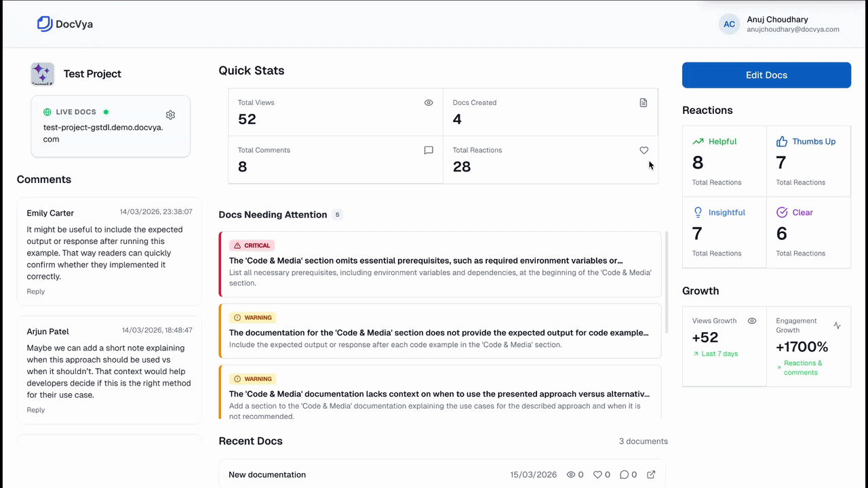Click the Clear checkmark reaction icon
The width and height of the screenshot is (868, 488).
pos(781,212)
